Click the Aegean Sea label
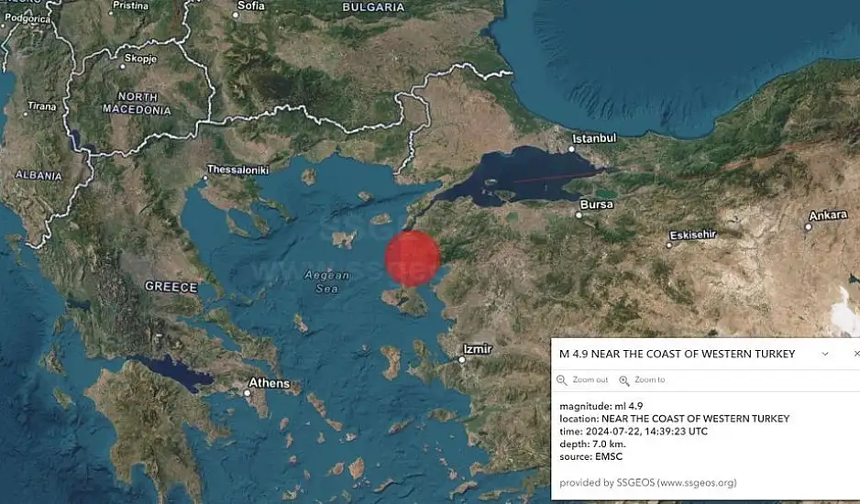The image size is (860, 504). [x=327, y=282]
